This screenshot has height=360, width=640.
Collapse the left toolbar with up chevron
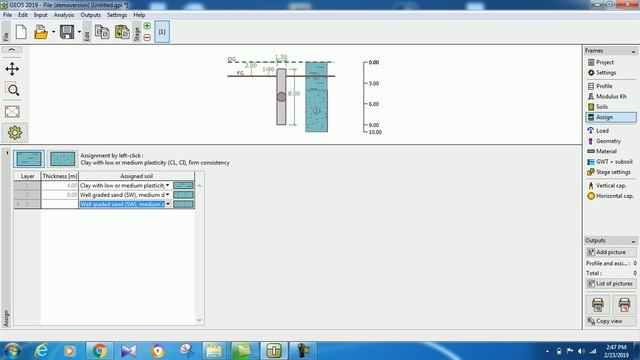click(12, 50)
